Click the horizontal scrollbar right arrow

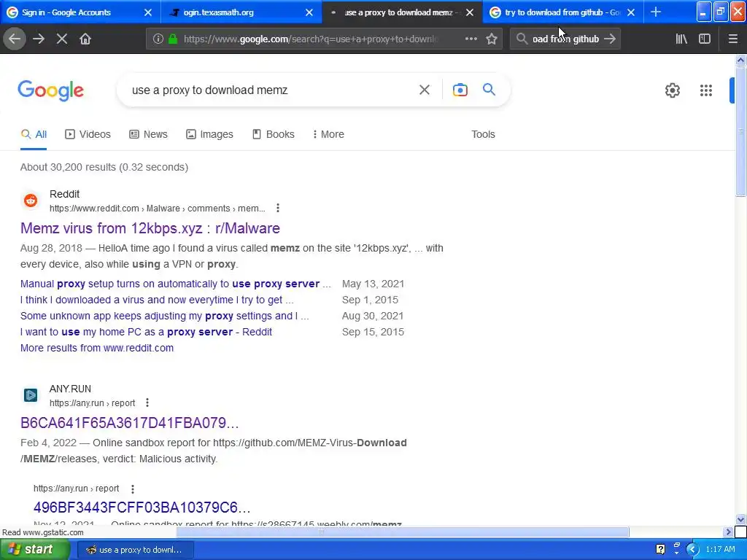[728, 532]
